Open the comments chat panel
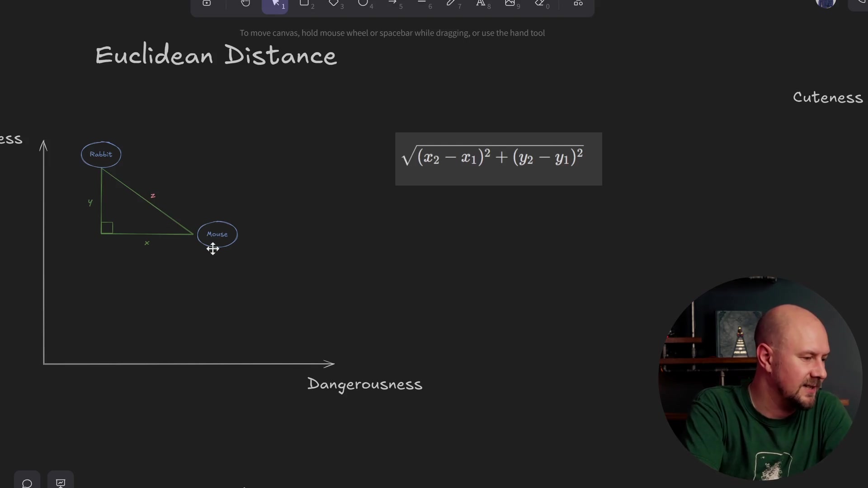868x488 pixels. pyautogui.click(x=27, y=483)
